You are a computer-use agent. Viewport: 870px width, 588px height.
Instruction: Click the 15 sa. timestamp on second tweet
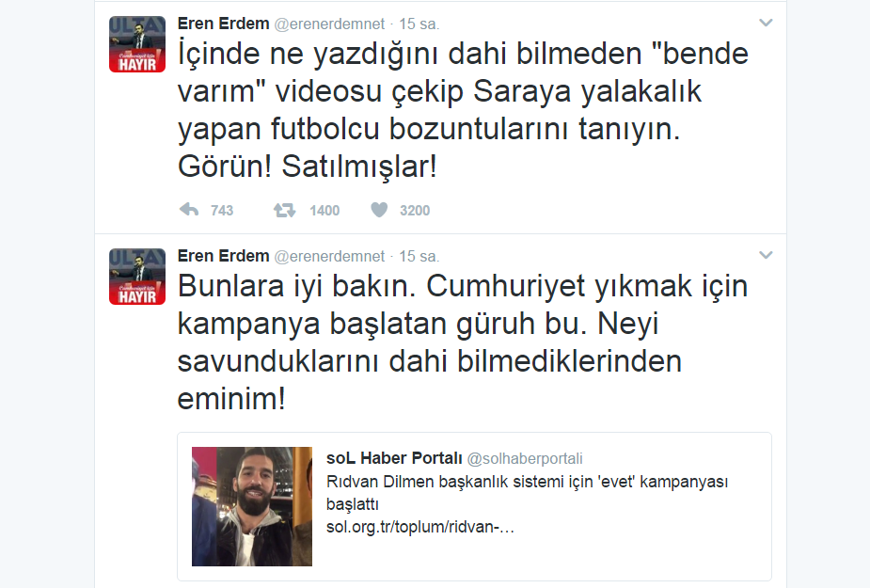coord(419,256)
